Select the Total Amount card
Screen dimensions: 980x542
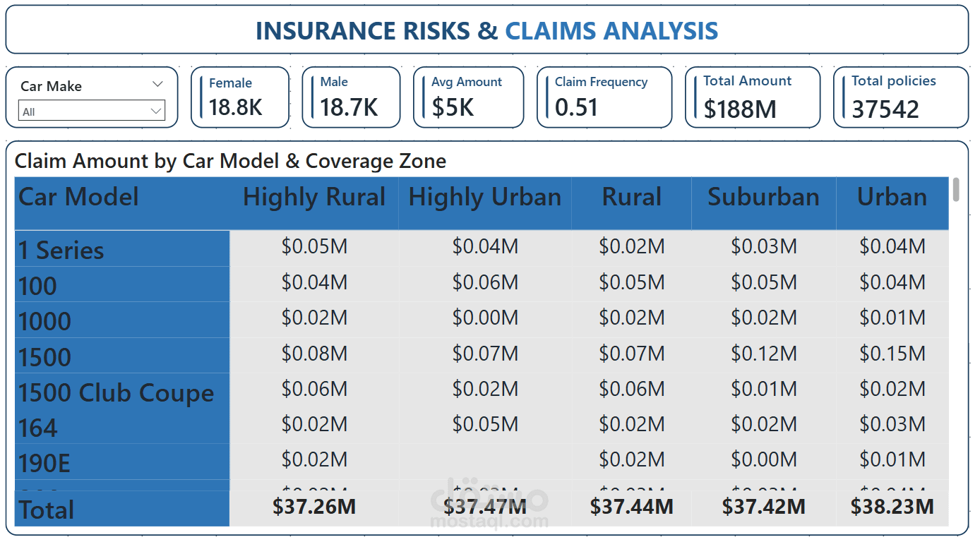click(752, 97)
